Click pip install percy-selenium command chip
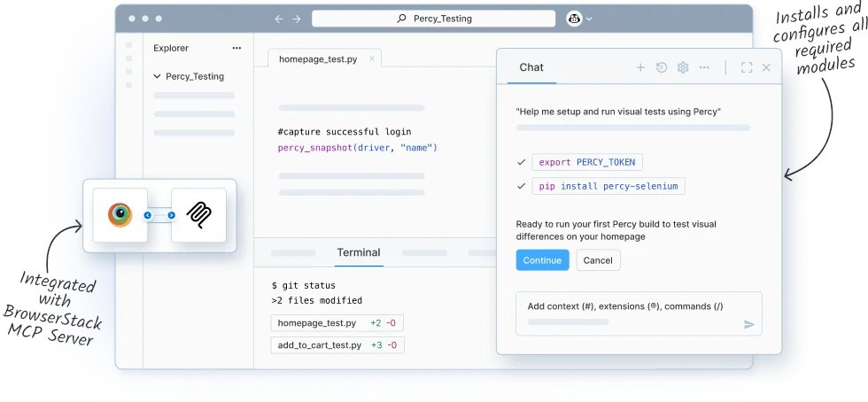 click(608, 186)
